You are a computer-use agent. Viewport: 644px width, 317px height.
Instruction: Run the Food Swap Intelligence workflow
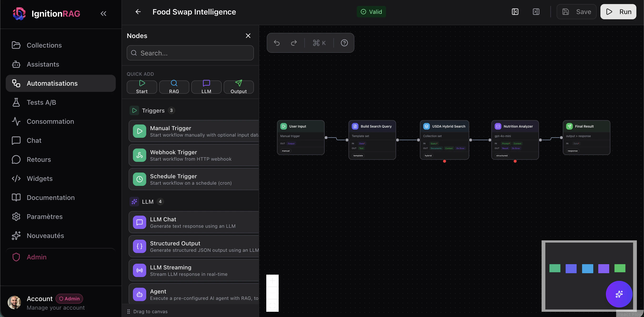tap(618, 11)
